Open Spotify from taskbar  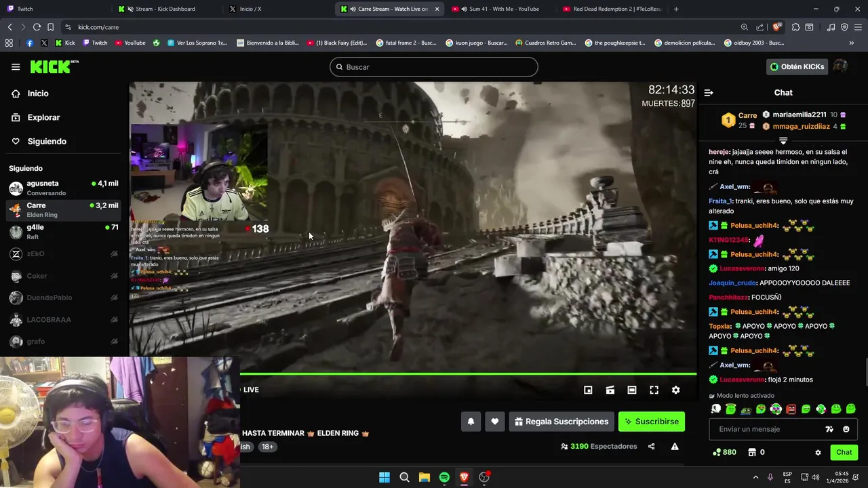(x=444, y=477)
